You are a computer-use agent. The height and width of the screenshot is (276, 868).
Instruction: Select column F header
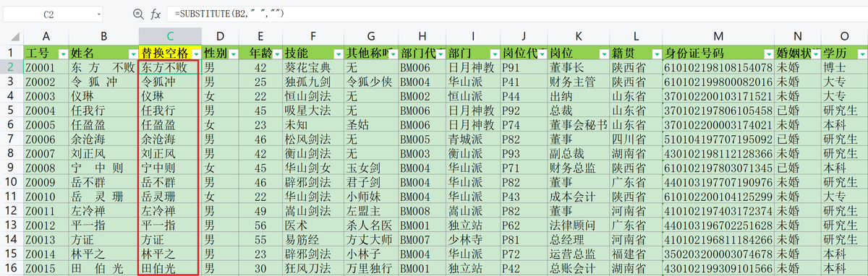click(313, 36)
